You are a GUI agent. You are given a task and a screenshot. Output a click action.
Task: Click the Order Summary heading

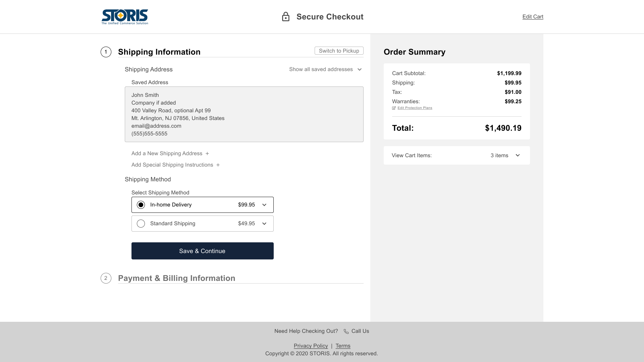tap(415, 52)
